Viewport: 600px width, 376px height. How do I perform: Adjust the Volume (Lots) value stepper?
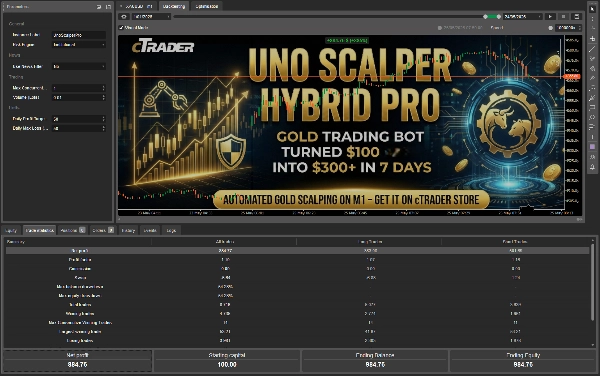(x=103, y=98)
